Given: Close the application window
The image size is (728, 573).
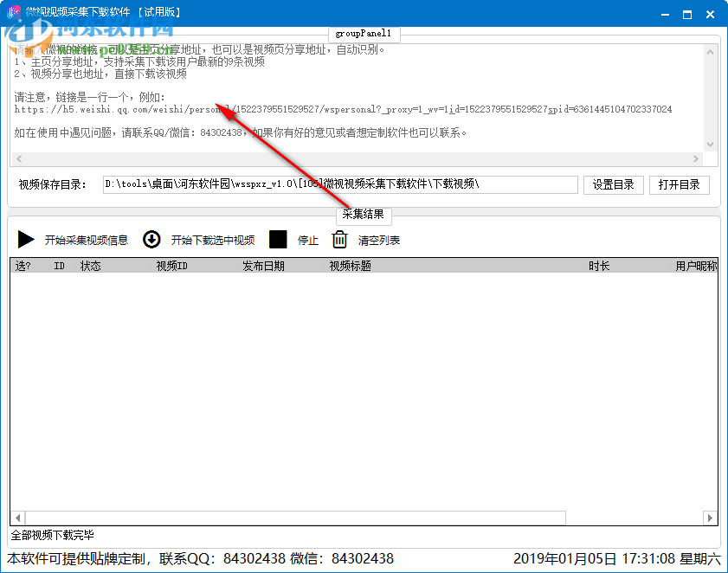Looking at the screenshot, I should point(710,15).
